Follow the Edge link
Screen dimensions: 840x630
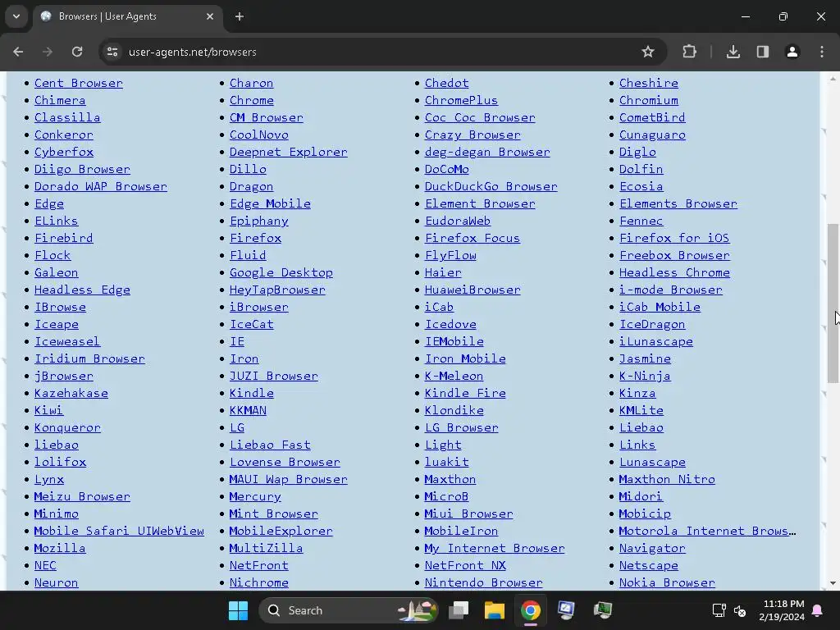49,203
